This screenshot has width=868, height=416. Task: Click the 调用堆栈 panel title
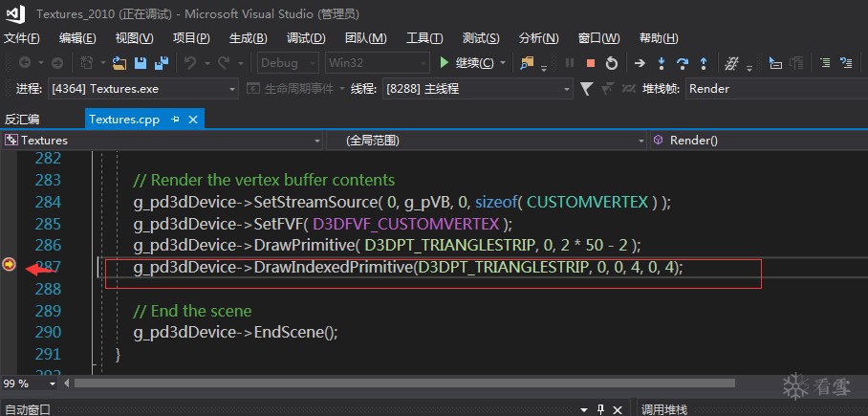664,410
